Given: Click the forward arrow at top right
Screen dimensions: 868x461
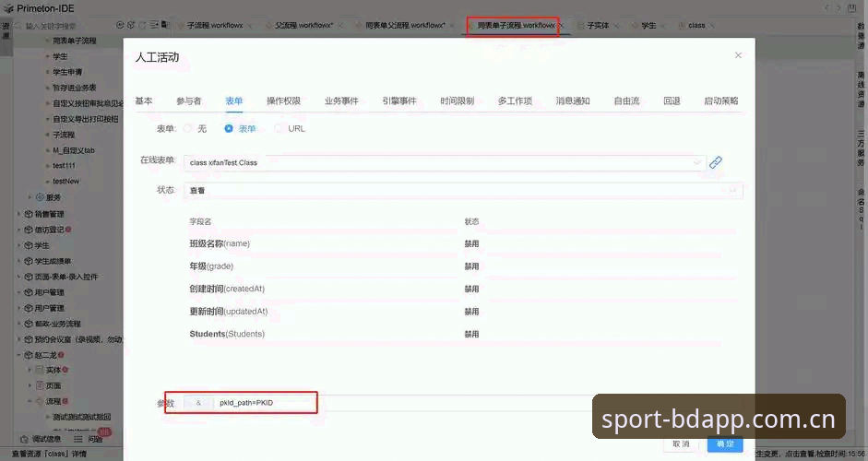Looking at the screenshot, I should tap(838, 7).
